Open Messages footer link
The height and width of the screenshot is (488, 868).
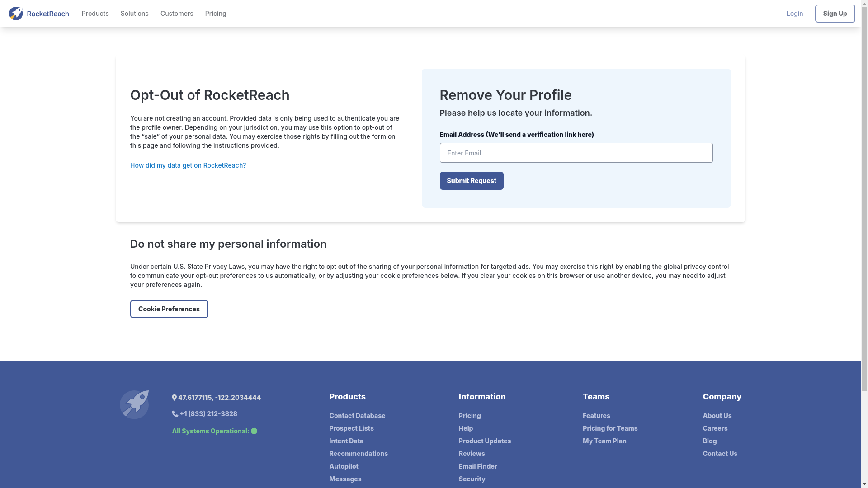pyautogui.click(x=345, y=479)
